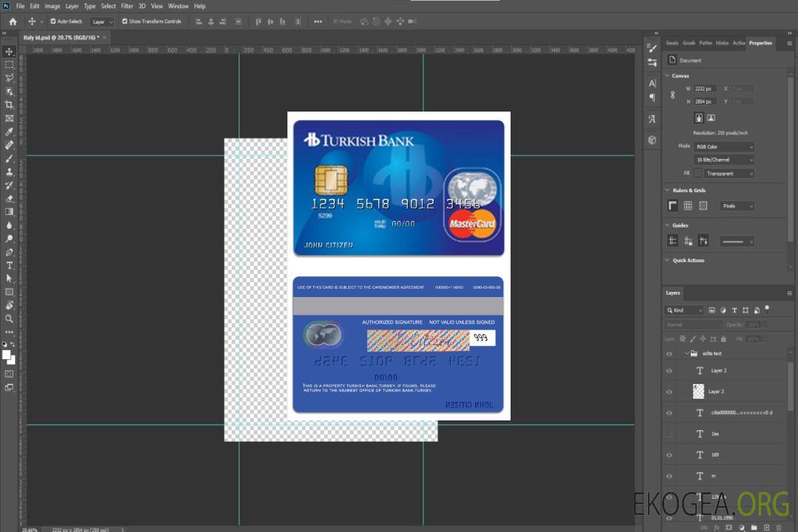Toggle Show Transform Controls checkbox
The width and height of the screenshot is (798, 532).
[125, 21]
